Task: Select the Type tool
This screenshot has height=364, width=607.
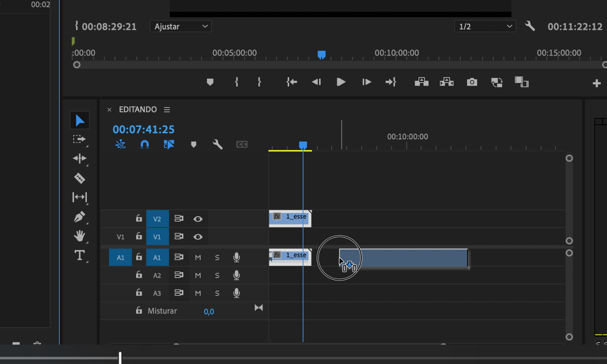Action: point(79,255)
